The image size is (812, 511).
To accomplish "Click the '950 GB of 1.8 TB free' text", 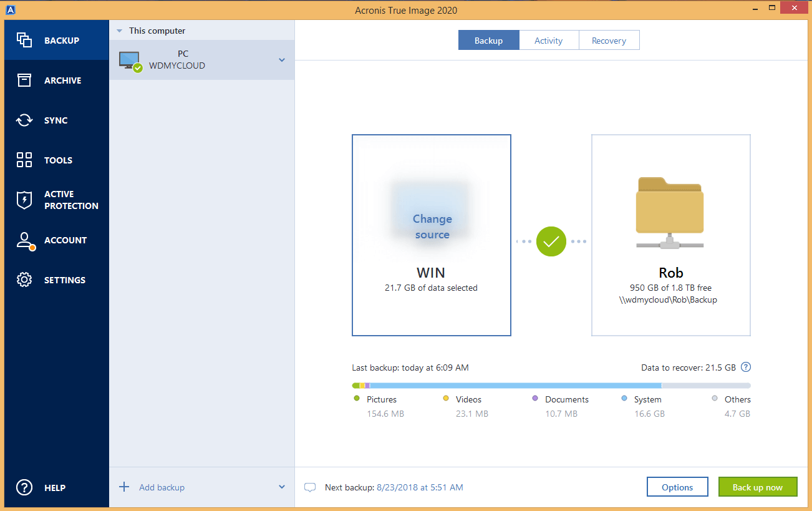I will [x=671, y=288].
